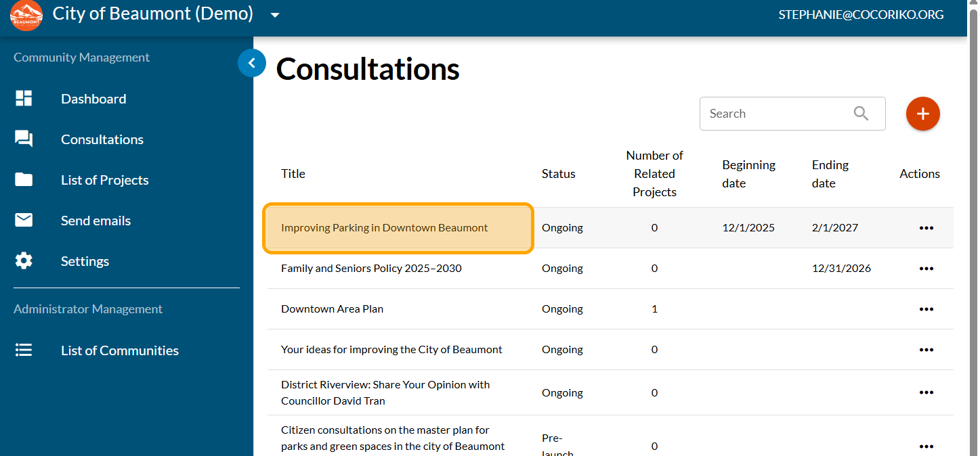Click the List of Projects folder icon

[x=24, y=180]
